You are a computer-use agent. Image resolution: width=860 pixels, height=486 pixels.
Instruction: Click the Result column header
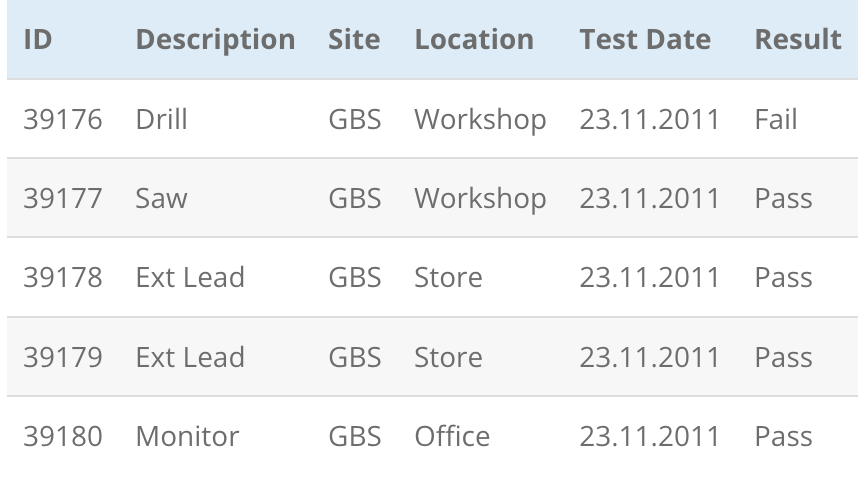tap(798, 39)
